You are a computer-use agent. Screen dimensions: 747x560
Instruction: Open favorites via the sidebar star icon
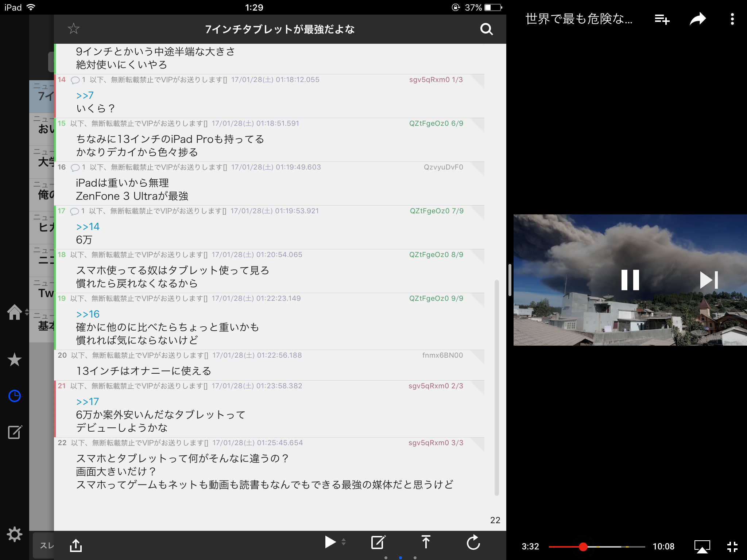(x=15, y=360)
